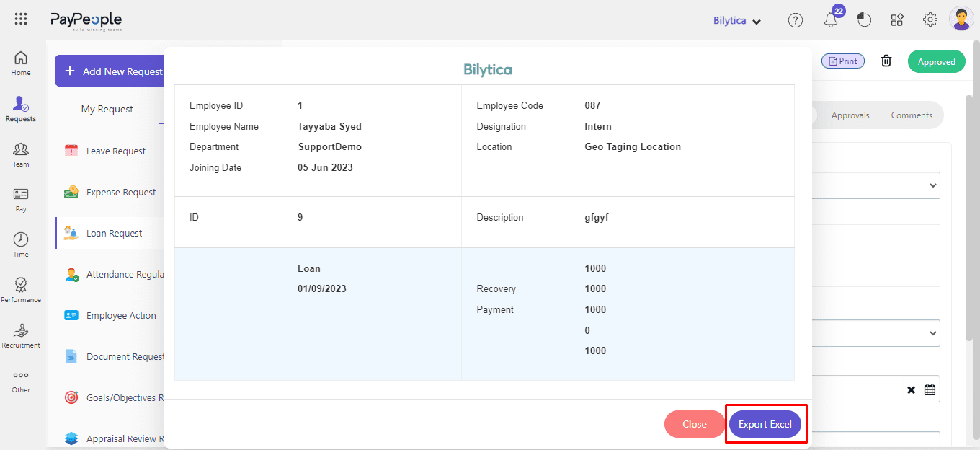Screen dimensions: 980x450
Task: Click the Close button in dialog
Action: [694, 424]
